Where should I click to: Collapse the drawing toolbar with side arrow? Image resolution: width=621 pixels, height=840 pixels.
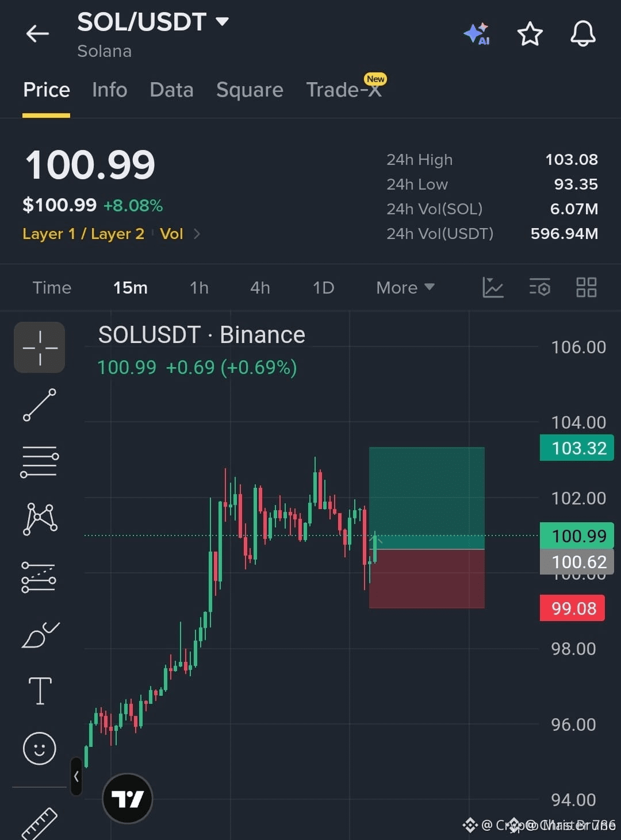click(76, 776)
